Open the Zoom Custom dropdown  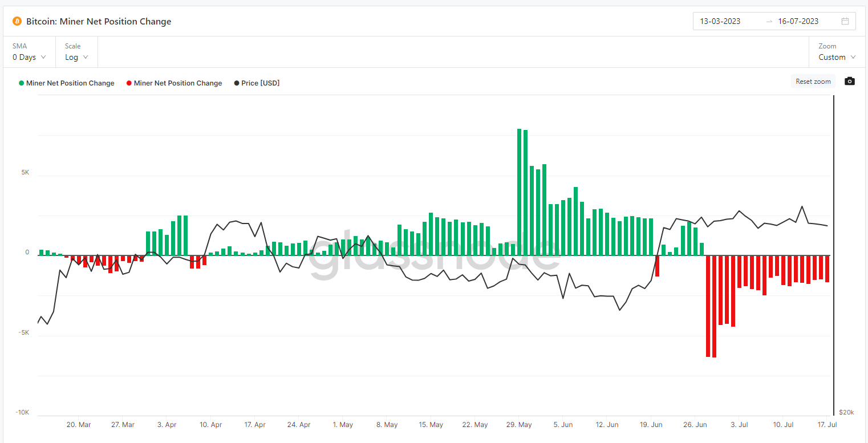[x=837, y=57]
